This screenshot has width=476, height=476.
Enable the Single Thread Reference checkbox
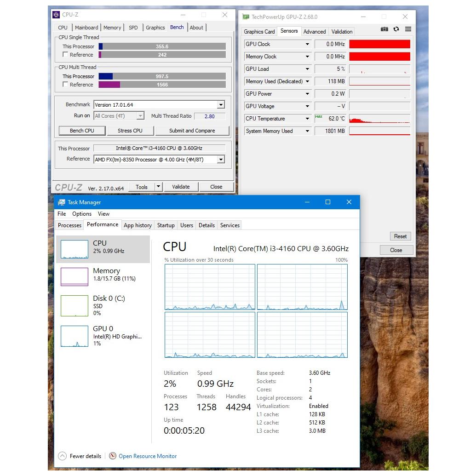(65, 55)
